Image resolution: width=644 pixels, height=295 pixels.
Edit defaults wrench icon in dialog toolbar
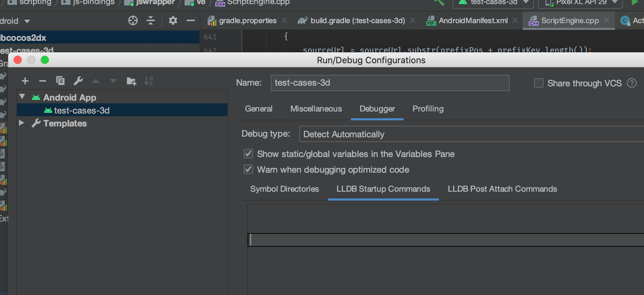click(x=78, y=81)
